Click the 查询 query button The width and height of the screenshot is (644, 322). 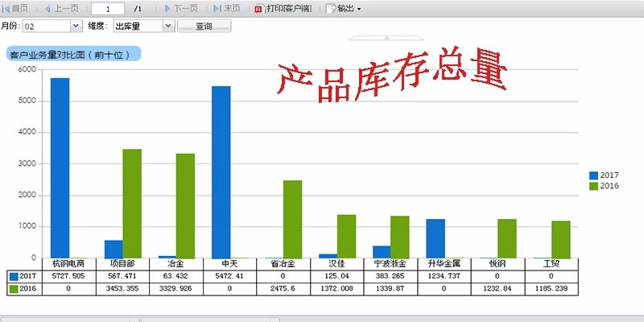tap(204, 26)
